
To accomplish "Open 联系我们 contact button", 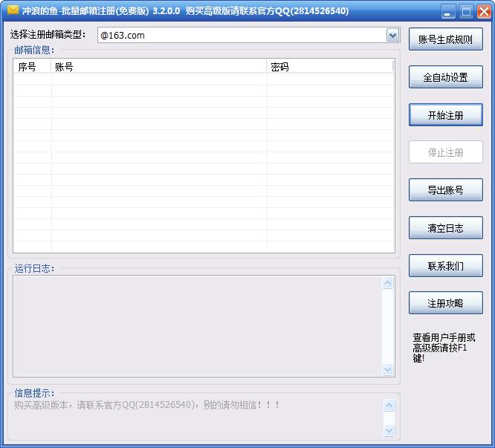I will pyautogui.click(x=445, y=266).
